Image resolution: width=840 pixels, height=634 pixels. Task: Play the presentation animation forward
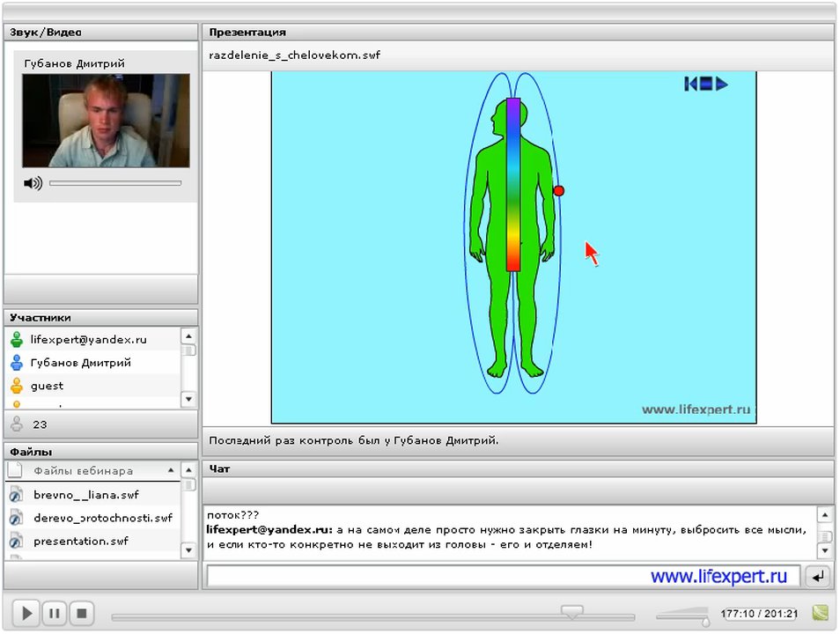[x=722, y=84]
